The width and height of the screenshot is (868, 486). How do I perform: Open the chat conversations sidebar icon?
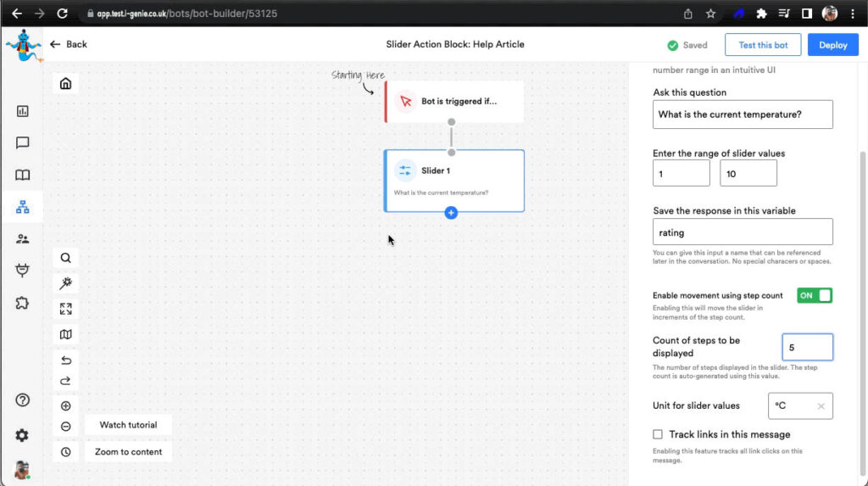[x=22, y=143]
